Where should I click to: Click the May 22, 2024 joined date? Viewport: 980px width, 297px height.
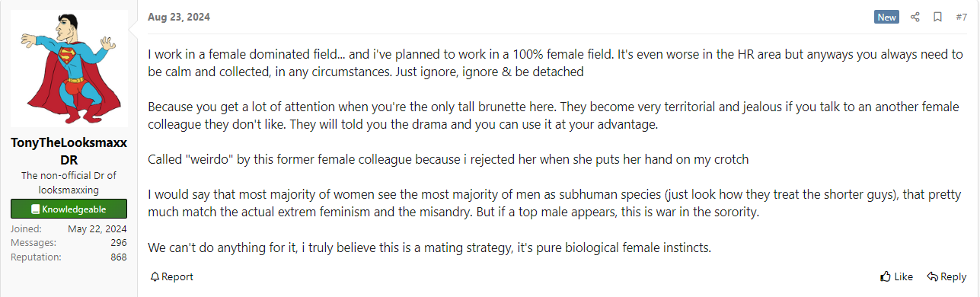(97, 228)
